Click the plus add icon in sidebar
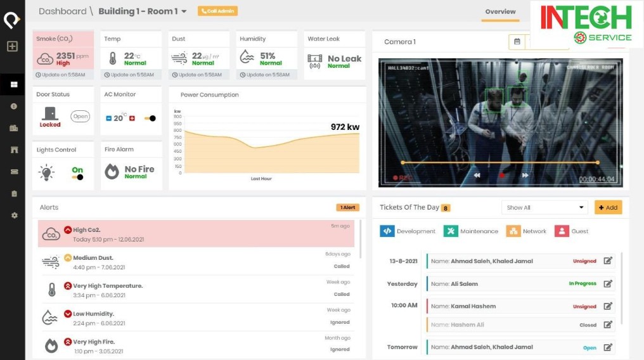 click(12, 46)
